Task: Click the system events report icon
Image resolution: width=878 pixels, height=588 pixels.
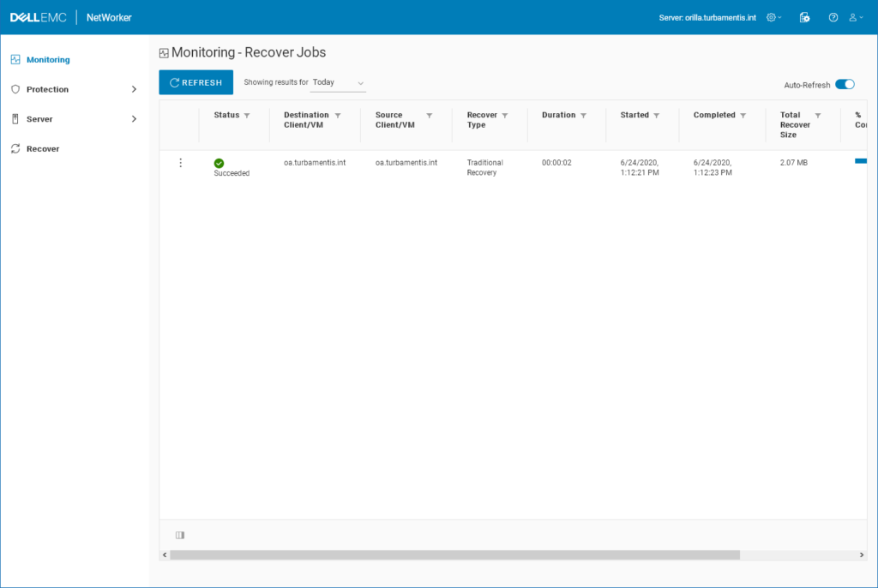Action: click(x=804, y=17)
